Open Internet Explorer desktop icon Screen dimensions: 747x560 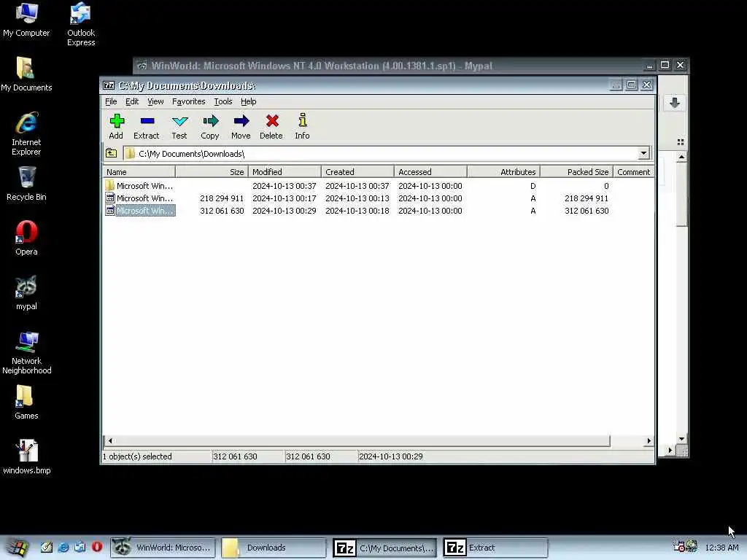click(26, 133)
